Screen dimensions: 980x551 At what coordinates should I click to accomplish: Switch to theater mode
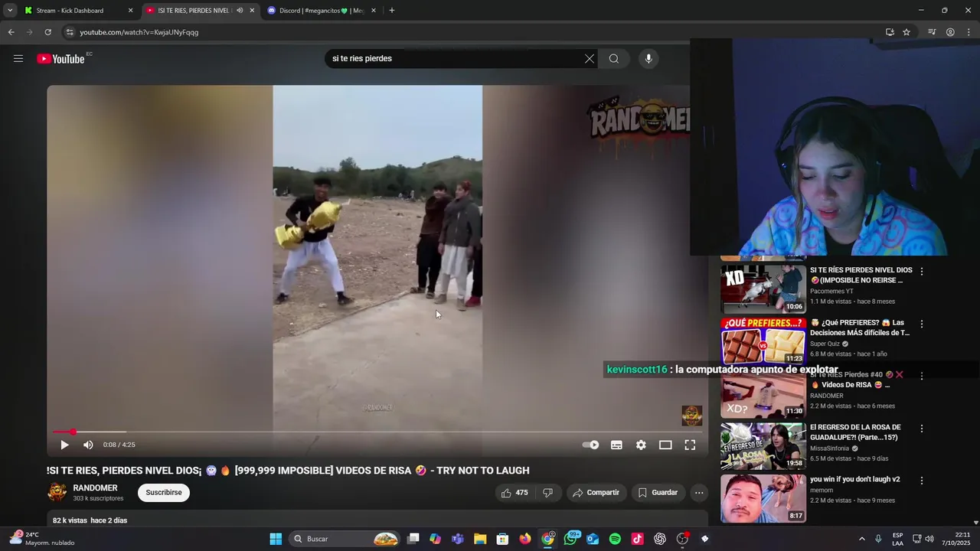pos(665,445)
